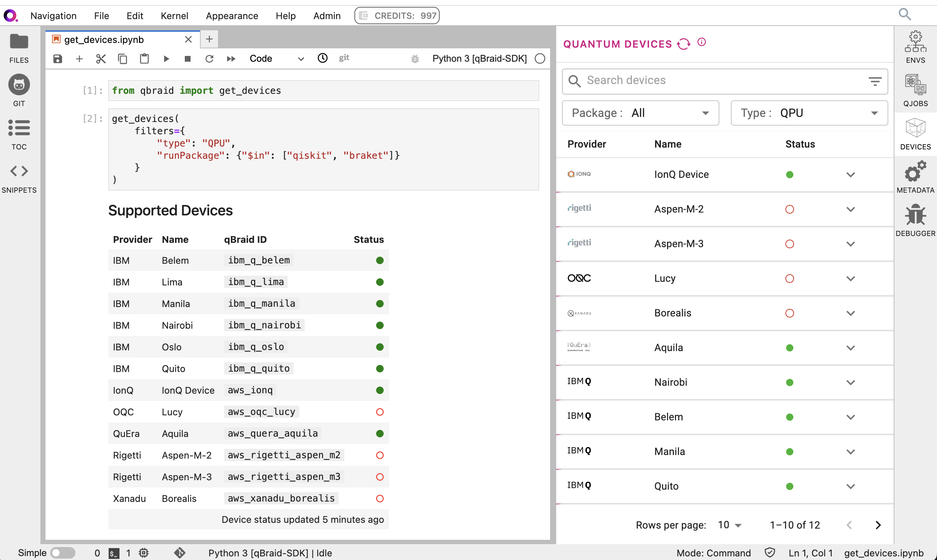Save the notebook with the disk icon
The image size is (937, 560).
(x=57, y=58)
